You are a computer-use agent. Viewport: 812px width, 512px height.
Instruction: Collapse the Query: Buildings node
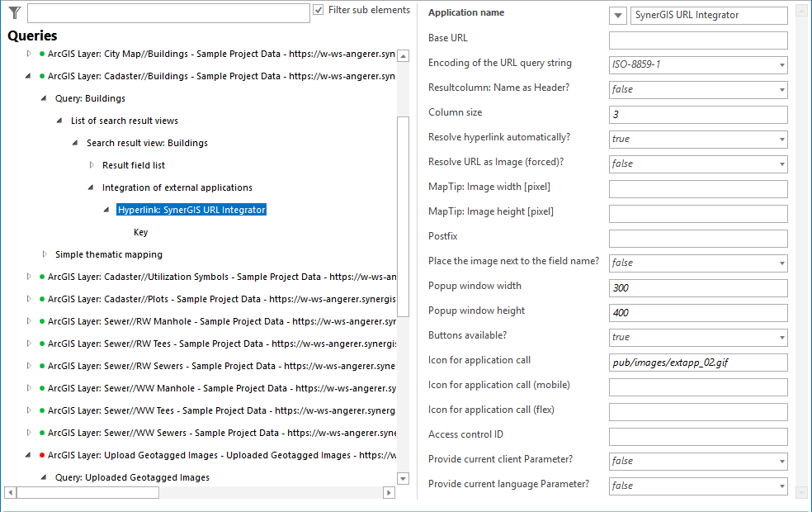[x=43, y=97]
